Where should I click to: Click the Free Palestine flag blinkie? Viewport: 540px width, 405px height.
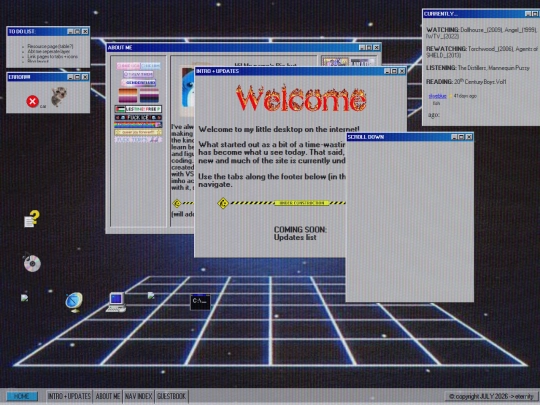[138, 109]
